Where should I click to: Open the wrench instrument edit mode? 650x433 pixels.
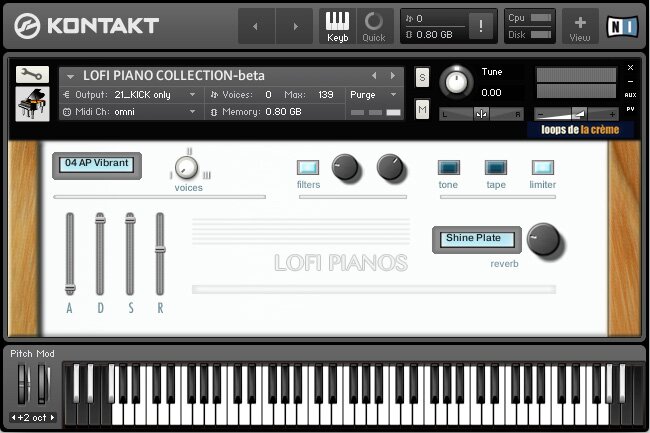(x=32, y=75)
